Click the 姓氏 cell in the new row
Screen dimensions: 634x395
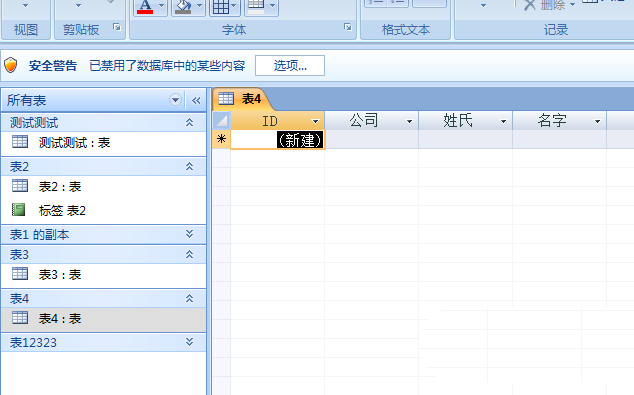pyautogui.click(x=465, y=139)
